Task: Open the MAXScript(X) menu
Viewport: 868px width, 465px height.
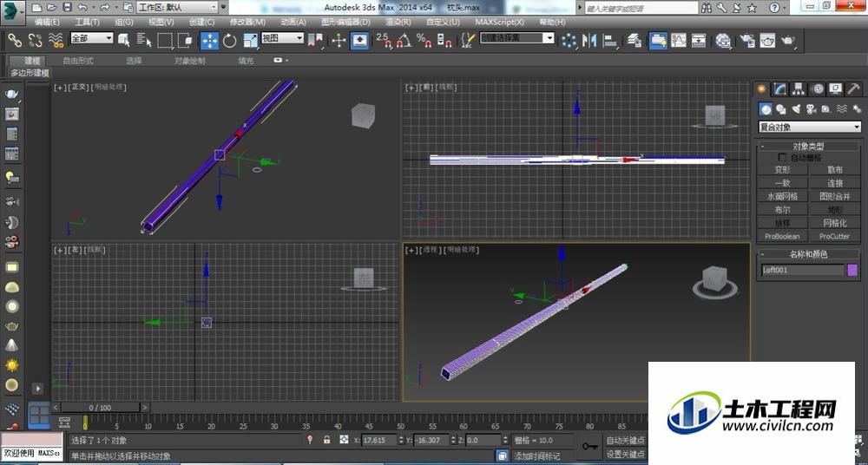Action: pyautogui.click(x=499, y=23)
